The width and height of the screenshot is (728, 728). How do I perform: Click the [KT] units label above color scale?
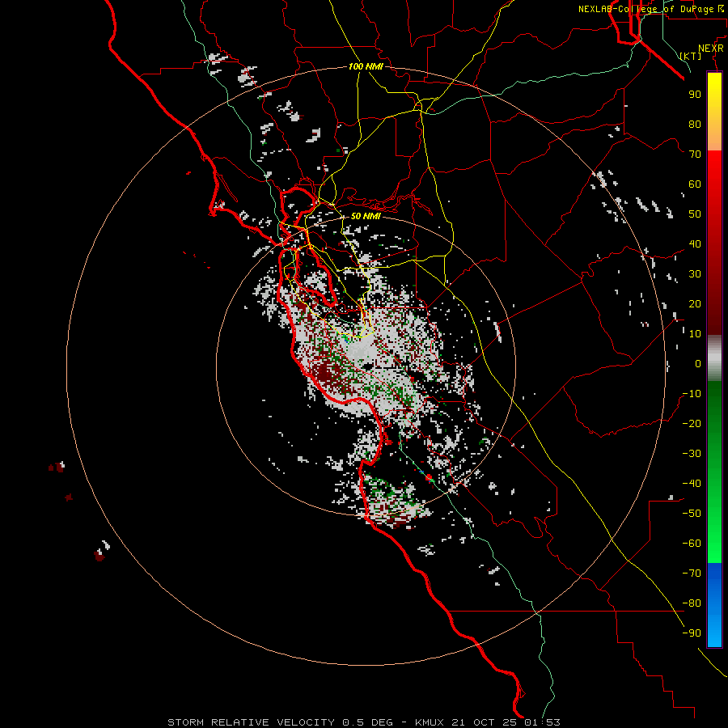coord(691,56)
